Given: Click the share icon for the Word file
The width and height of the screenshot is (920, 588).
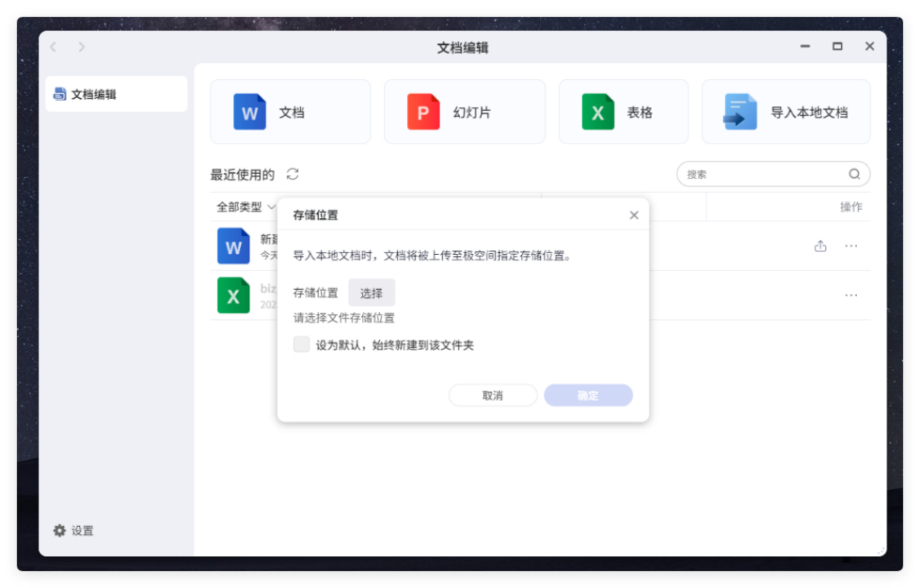Looking at the screenshot, I should pyautogui.click(x=820, y=246).
